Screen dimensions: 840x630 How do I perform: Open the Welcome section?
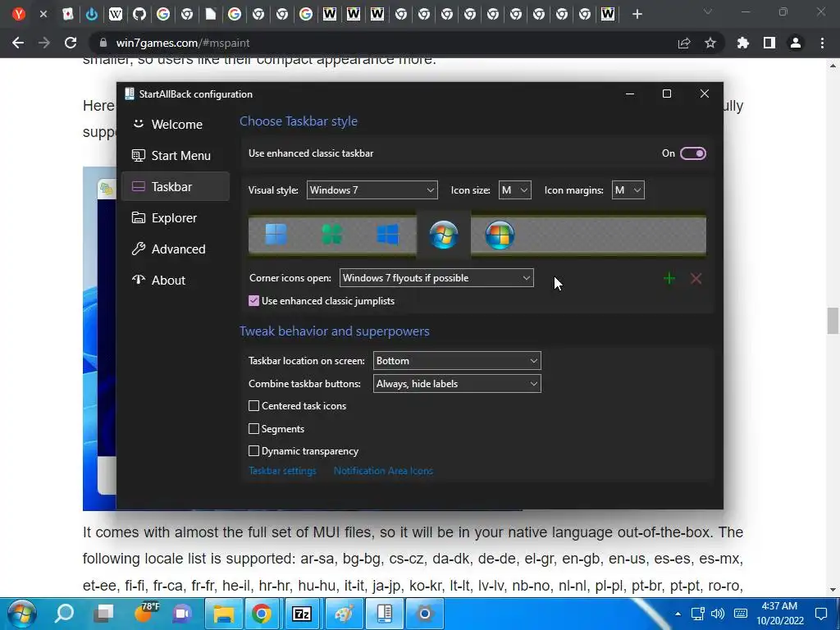tap(176, 125)
